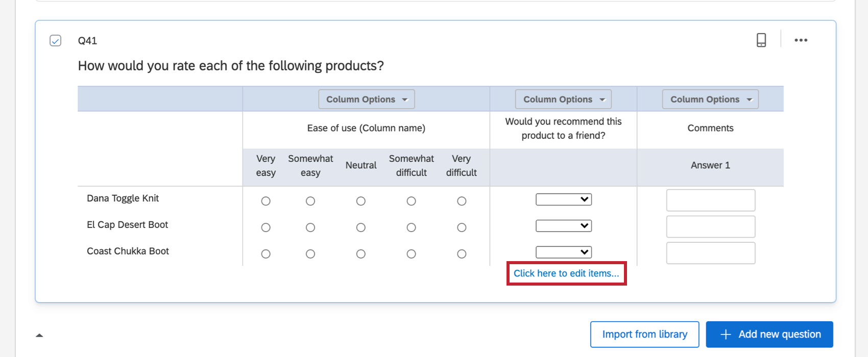Click the 'Click here to edit items' link
Image resolution: width=868 pixels, height=357 pixels.
pyautogui.click(x=566, y=273)
